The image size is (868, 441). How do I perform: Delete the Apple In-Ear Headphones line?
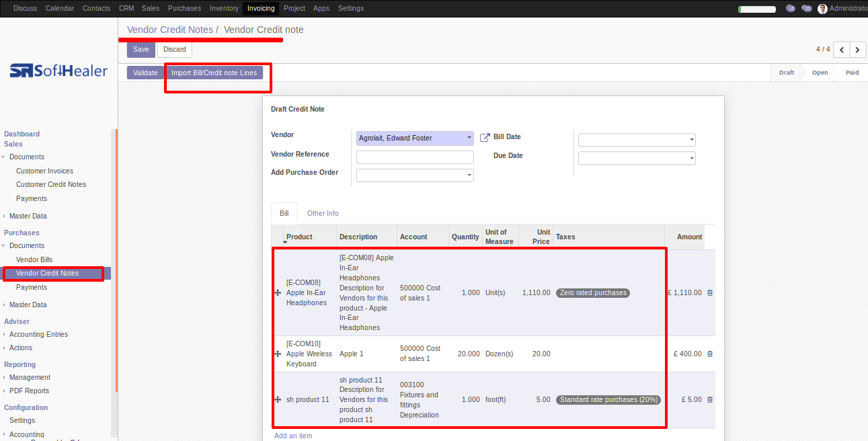tap(710, 293)
